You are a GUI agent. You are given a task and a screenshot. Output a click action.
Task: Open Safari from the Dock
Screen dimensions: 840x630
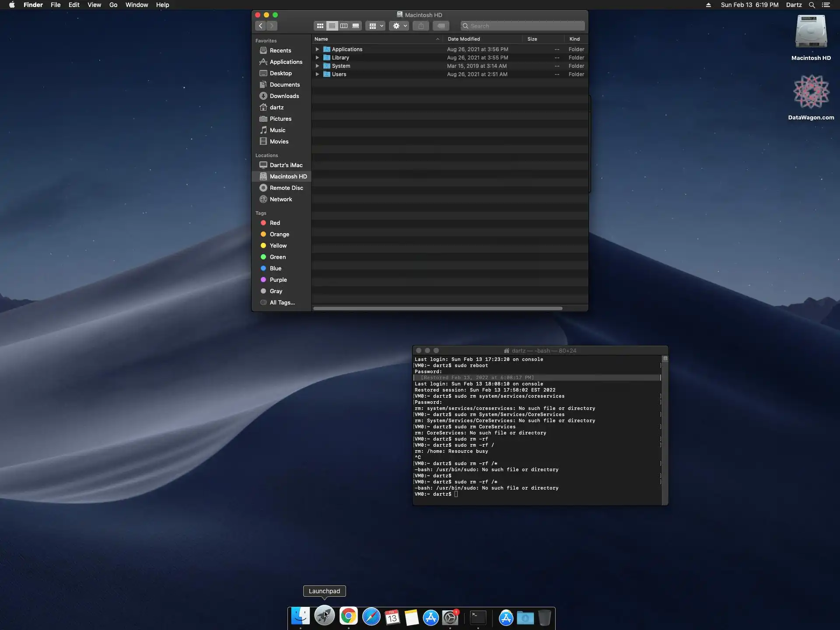[371, 617]
